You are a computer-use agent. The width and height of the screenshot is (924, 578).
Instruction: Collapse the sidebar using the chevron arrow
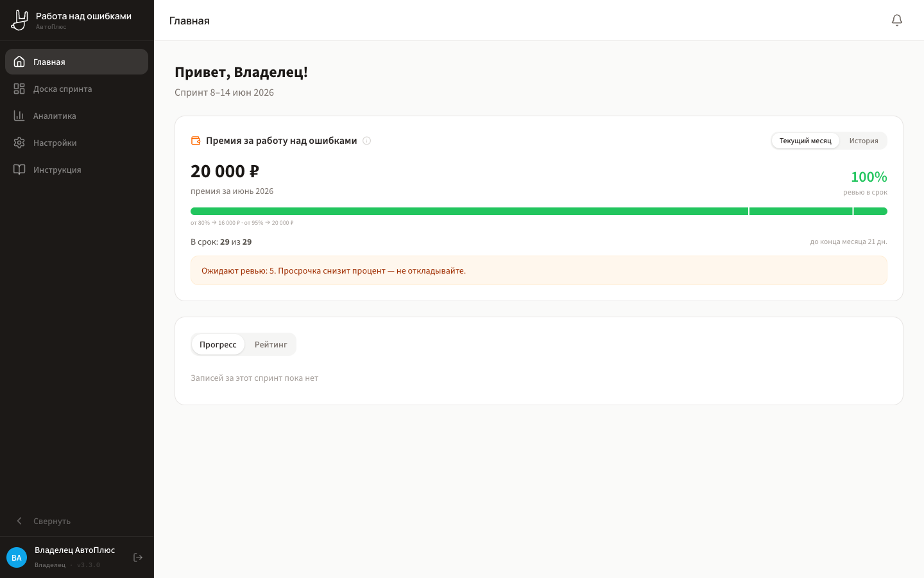(x=19, y=521)
